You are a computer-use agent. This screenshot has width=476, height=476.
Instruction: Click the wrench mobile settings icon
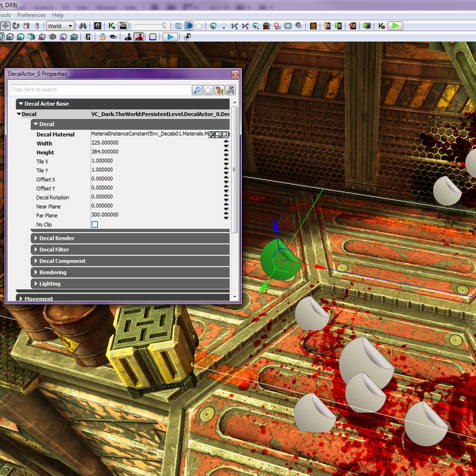point(327,26)
